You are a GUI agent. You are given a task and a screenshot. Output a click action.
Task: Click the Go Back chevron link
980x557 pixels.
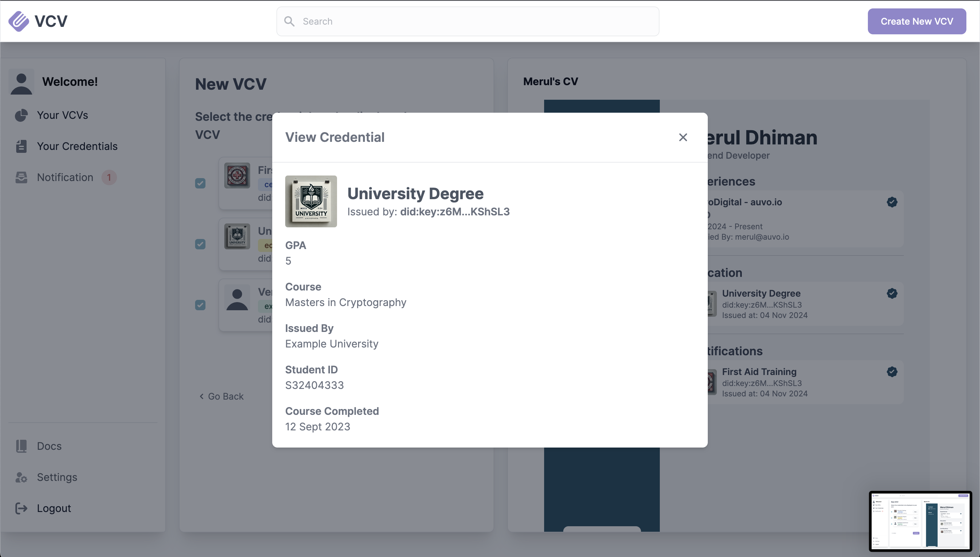(221, 396)
